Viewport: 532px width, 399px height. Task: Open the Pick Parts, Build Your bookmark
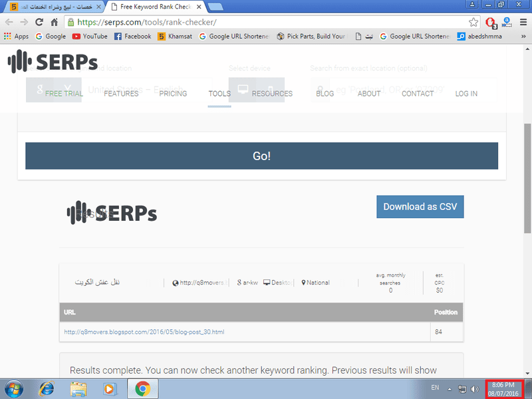[x=313, y=37]
